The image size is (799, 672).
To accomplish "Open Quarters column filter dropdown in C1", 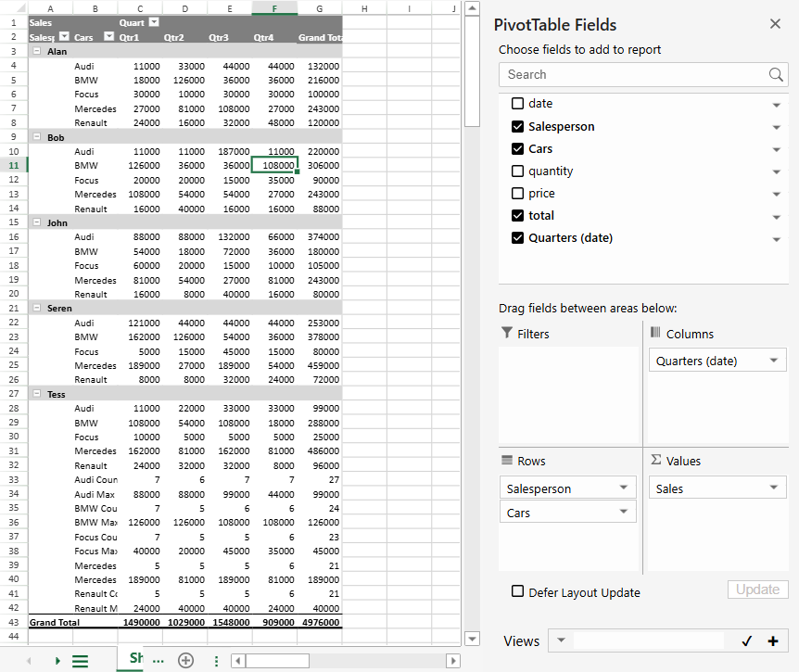I will 154,22.
